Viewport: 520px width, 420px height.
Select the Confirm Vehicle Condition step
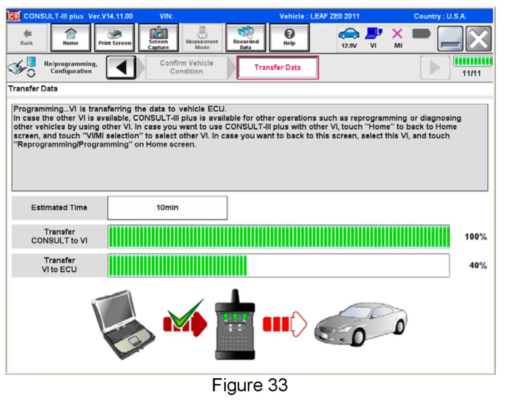click(x=187, y=67)
